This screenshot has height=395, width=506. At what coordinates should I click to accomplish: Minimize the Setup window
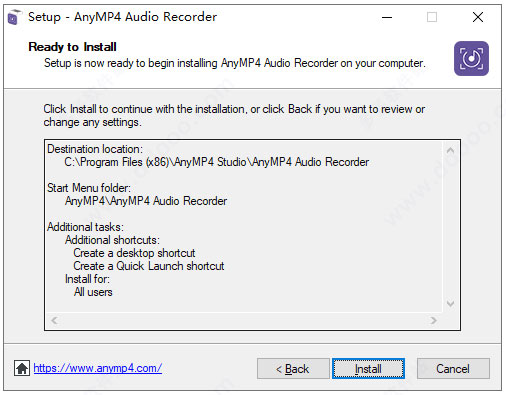[387, 17]
